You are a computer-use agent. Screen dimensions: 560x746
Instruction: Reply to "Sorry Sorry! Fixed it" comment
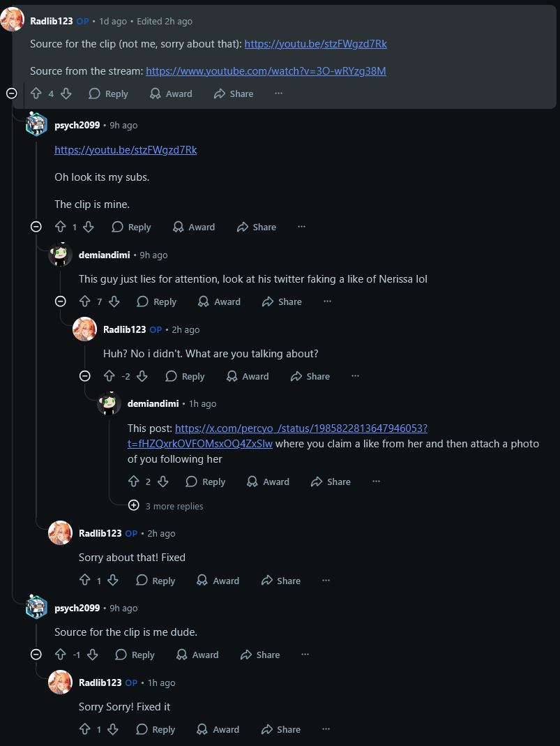point(156,729)
